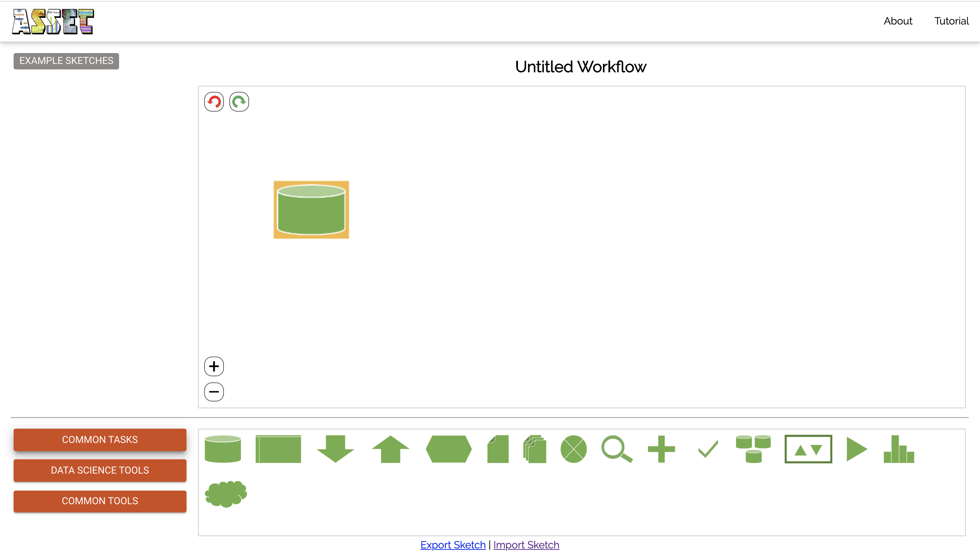Select the play triangle shape
This screenshot has height=560, width=980.
pyautogui.click(x=856, y=449)
